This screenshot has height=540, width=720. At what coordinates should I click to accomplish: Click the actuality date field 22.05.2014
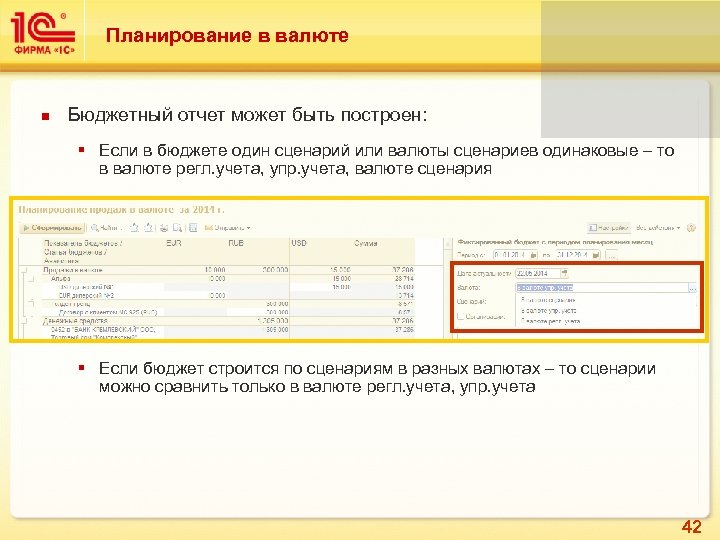537,273
